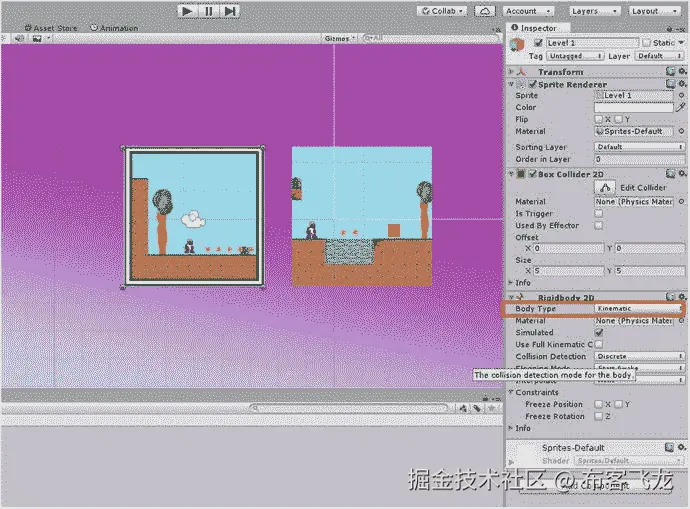Edit the Level 1 object name field
690x509 pixels.
point(592,43)
